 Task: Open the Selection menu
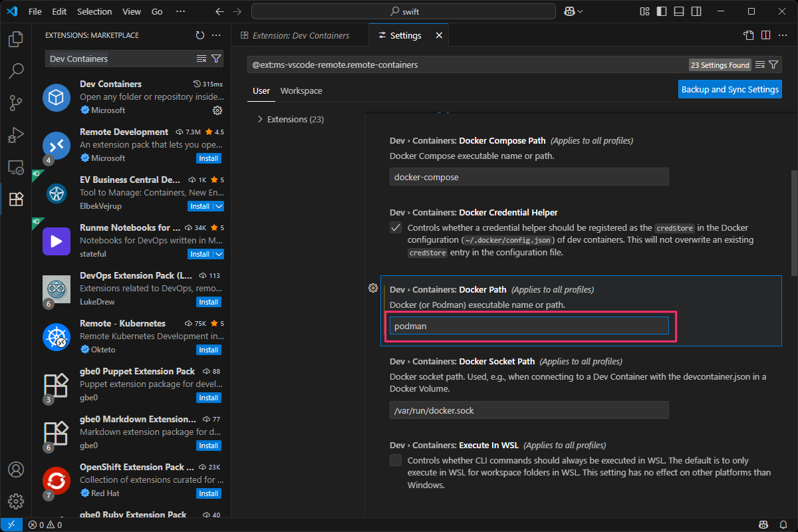click(x=94, y=11)
